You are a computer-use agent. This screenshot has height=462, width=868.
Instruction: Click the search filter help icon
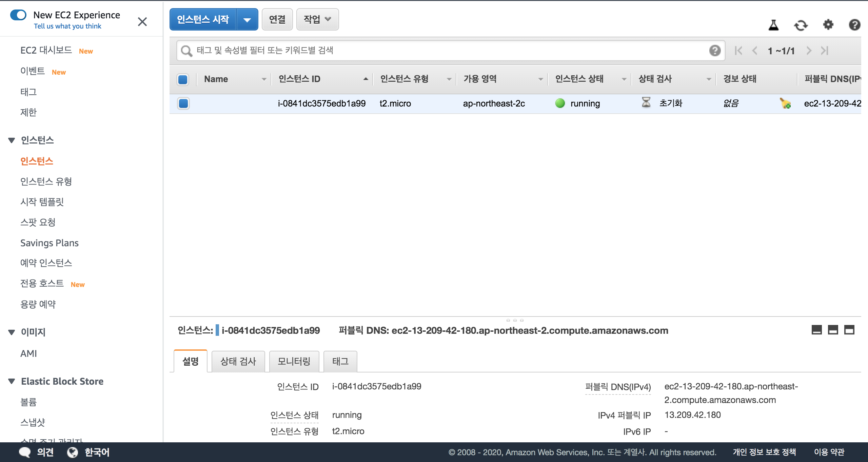click(715, 51)
